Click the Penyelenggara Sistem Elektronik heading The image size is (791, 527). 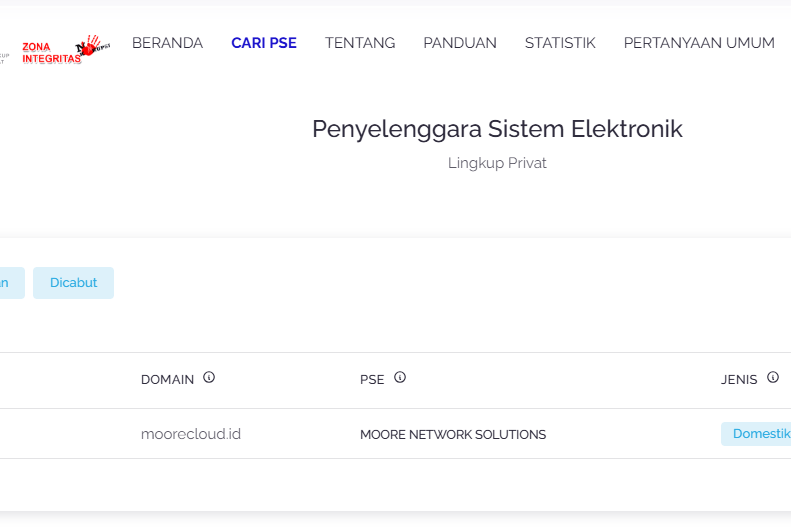[x=497, y=129]
